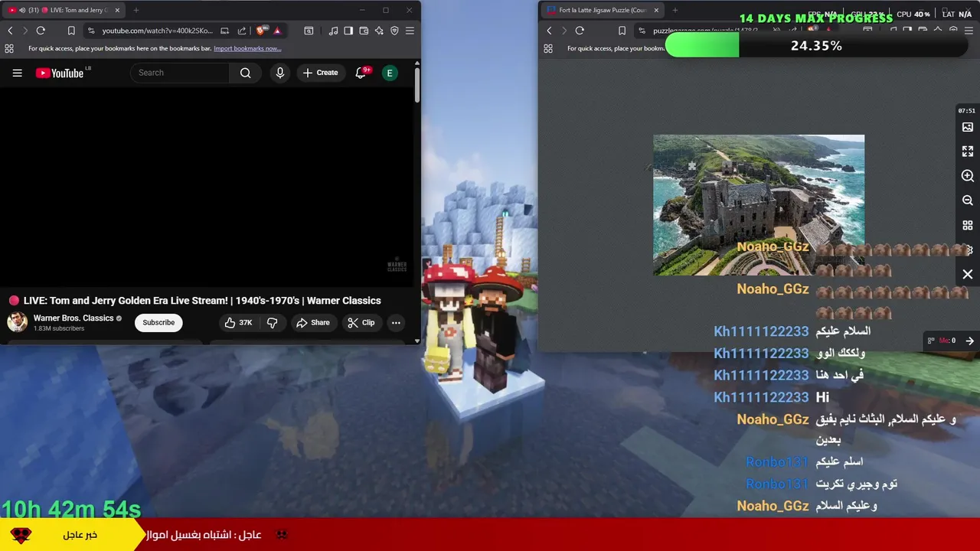Viewport: 980px width, 551px height.
Task: Open the Brave Wallet icon
Action: [364, 31]
